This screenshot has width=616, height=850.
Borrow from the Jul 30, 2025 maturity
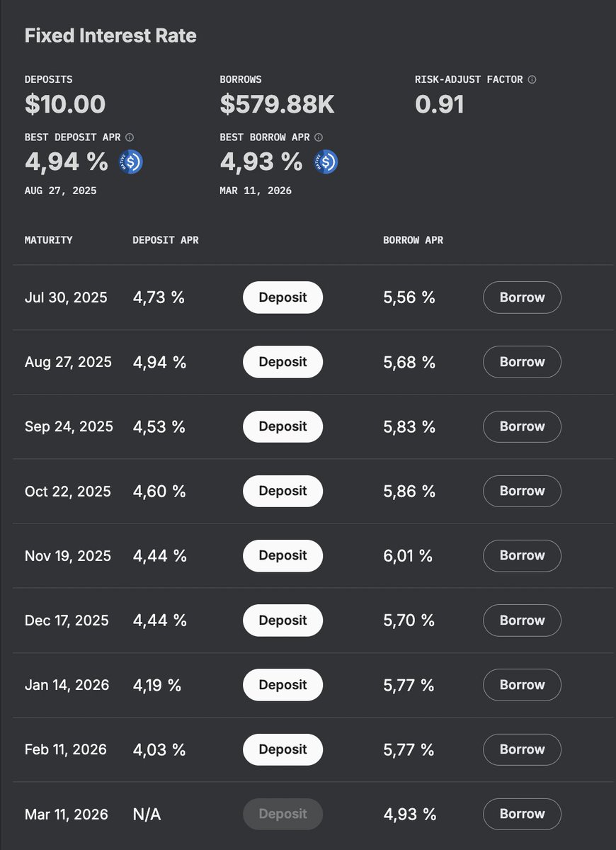click(522, 297)
